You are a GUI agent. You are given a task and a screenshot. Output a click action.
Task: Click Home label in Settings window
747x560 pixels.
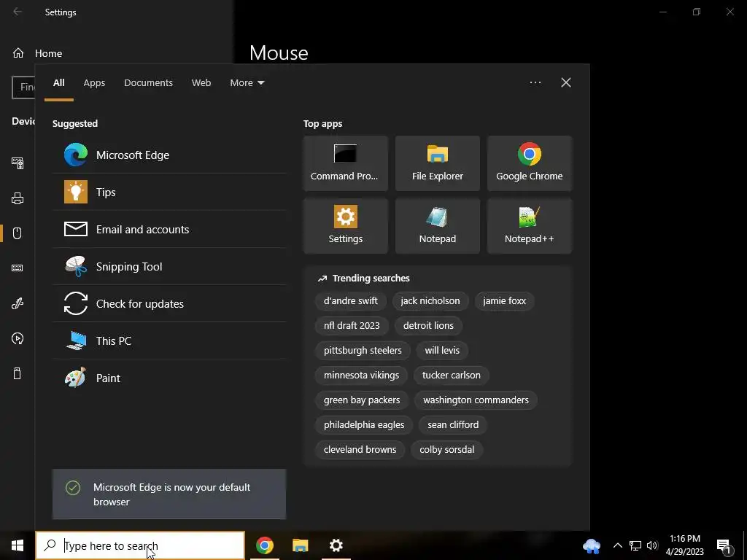point(49,53)
